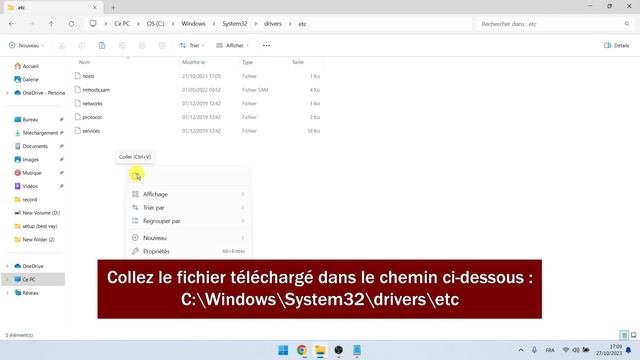This screenshot has width=640, height=360.
Task: Open the Regrouper par submenu
Action: [x=189, y=221]
